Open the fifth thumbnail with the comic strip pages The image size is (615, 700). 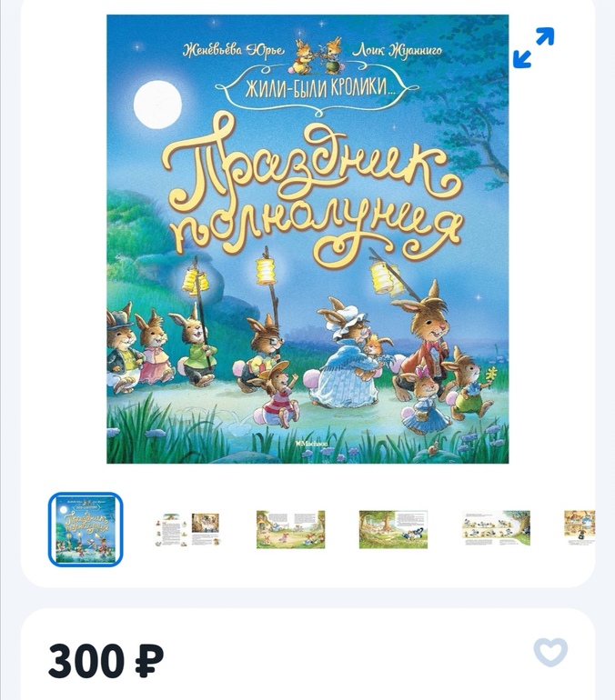coord(496,529)
